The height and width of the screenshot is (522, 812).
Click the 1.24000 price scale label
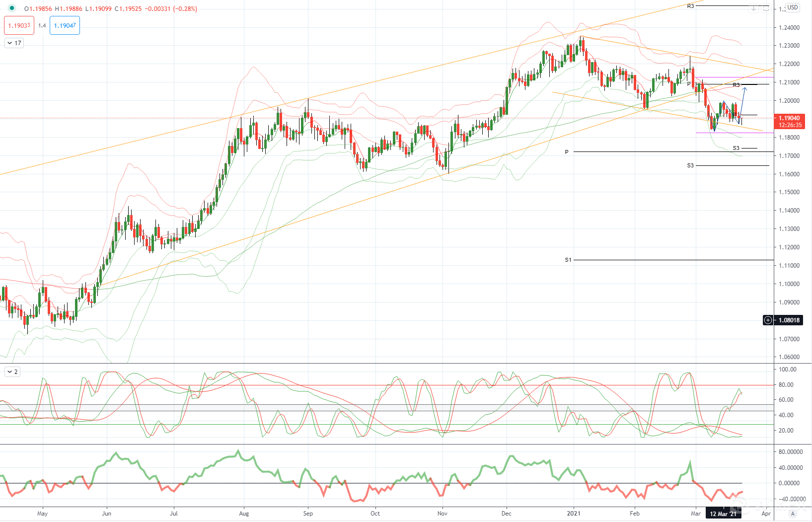click(789, 28)
